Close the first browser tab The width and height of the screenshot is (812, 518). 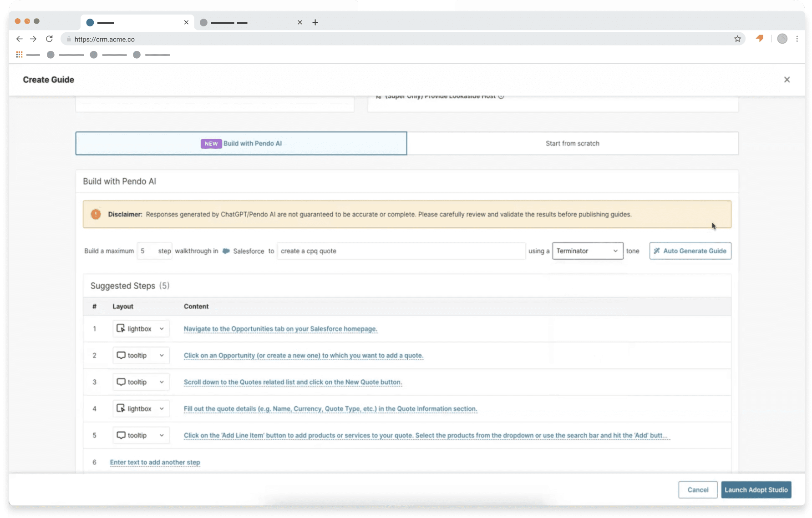(186, 22)
